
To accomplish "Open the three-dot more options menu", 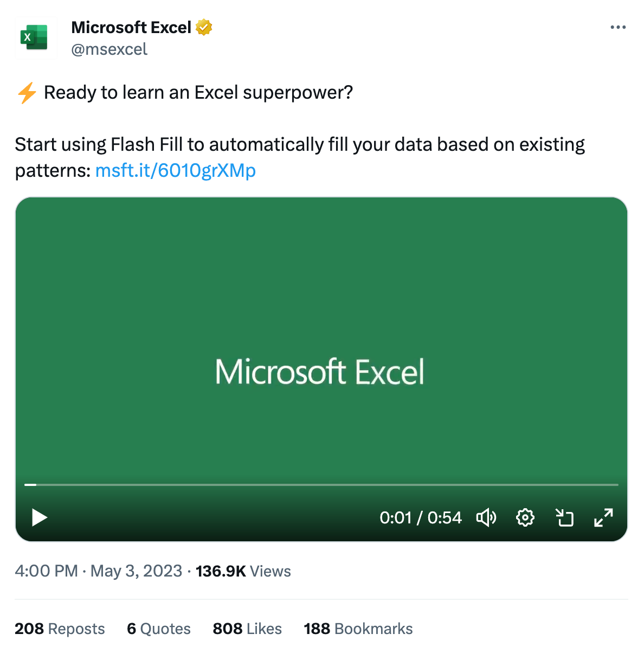I will coord(617,28).
